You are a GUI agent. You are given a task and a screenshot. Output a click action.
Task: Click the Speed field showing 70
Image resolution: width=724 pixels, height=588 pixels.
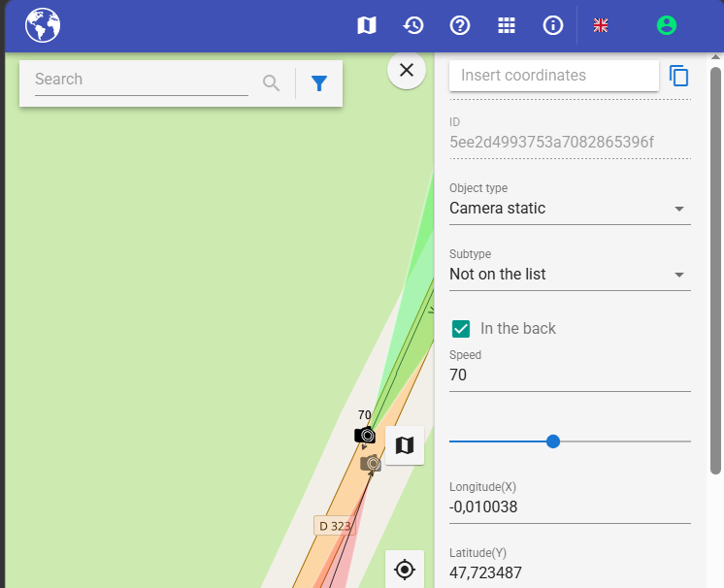pyautogui.click(x=570, y=375)
